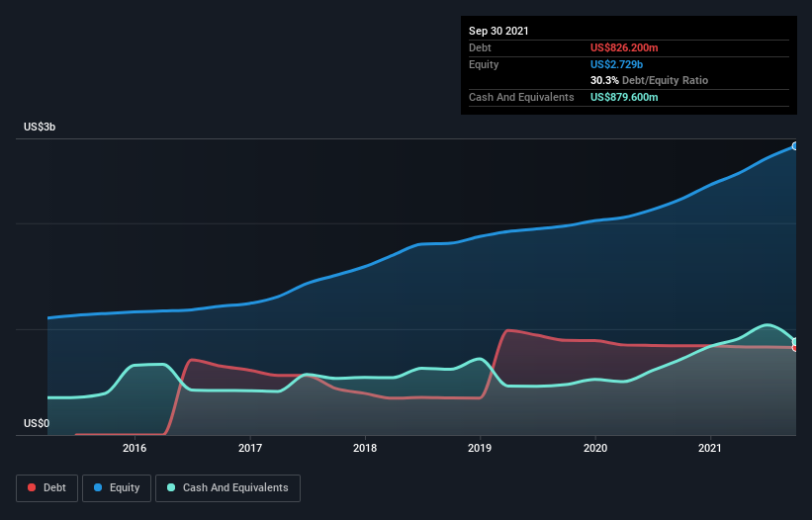Click Cash And Equivalents label in tooltip
812x520 pixels.
point(521,97)
